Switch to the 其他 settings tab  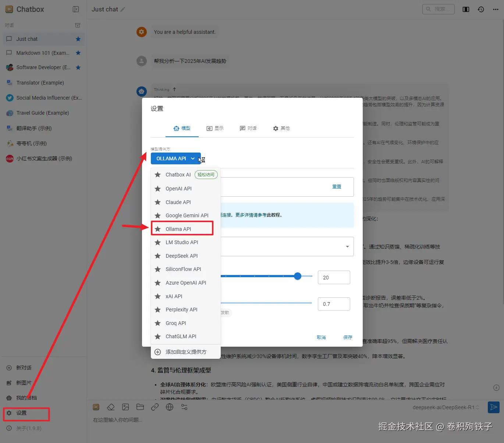coord(281,128)
